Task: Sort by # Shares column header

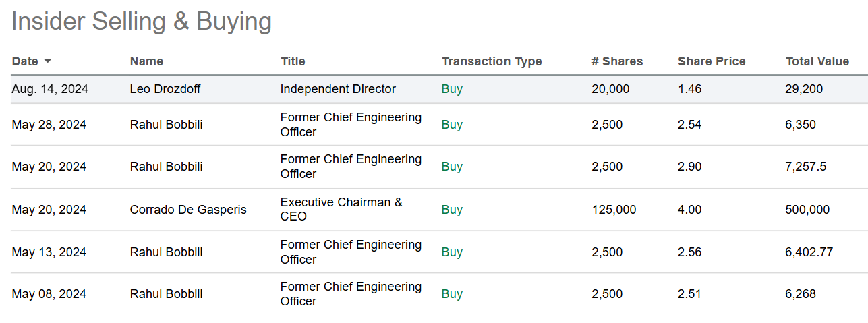Action: 617,61
